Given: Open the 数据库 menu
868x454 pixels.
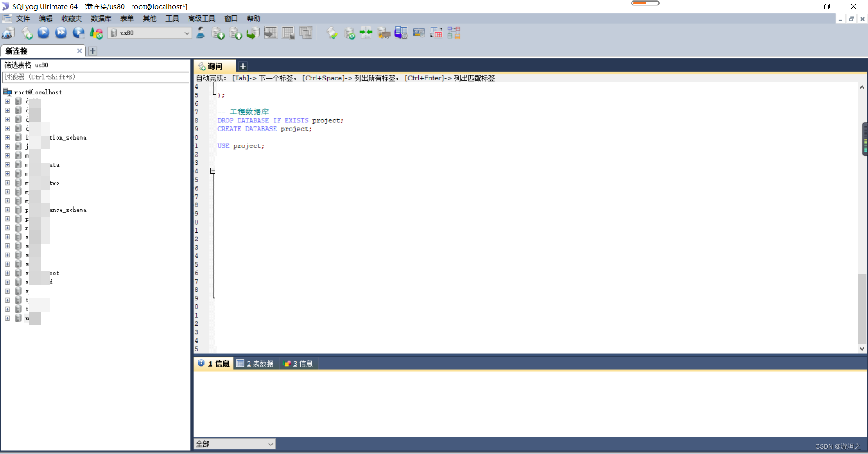Looking at the screenshot, I should point(101,19).
